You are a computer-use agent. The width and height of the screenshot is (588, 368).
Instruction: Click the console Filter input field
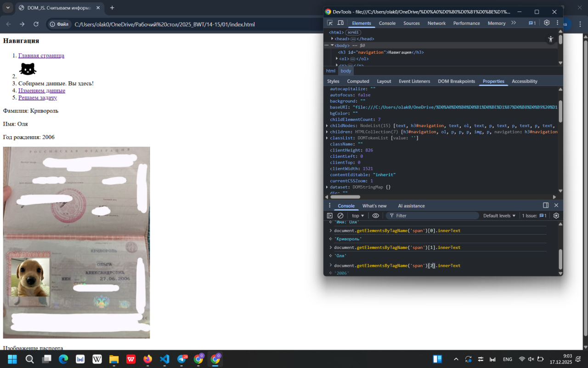point(434,216)
